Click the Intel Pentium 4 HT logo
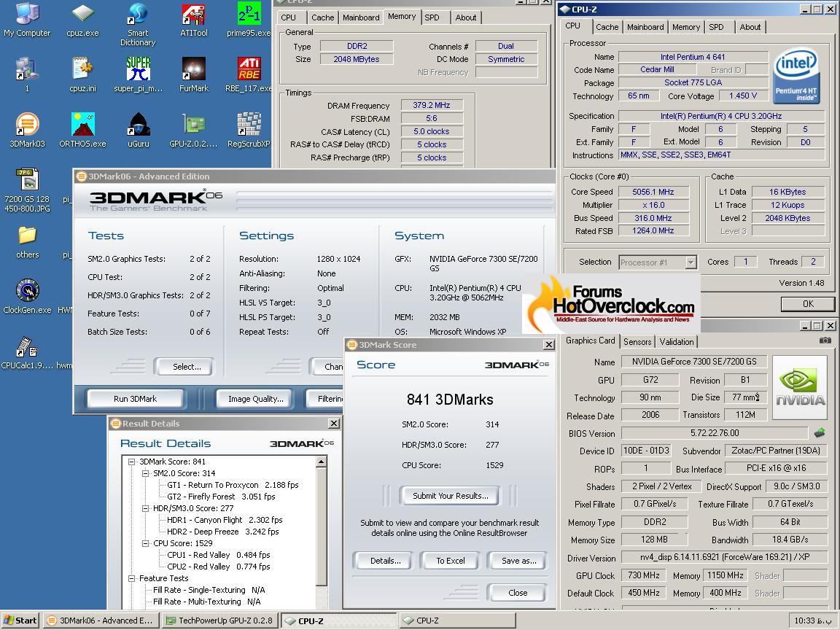This screenshot has width=840, height=630. (x=796, y=76)
